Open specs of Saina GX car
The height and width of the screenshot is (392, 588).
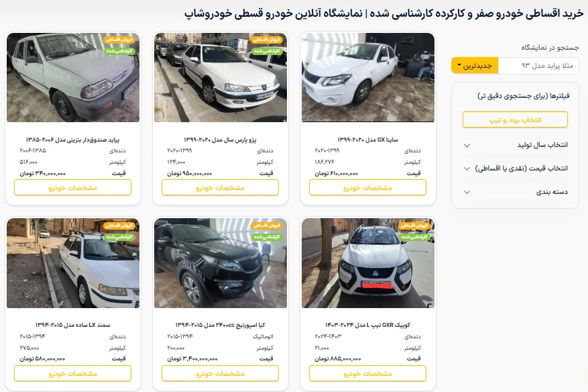(367, 187)
